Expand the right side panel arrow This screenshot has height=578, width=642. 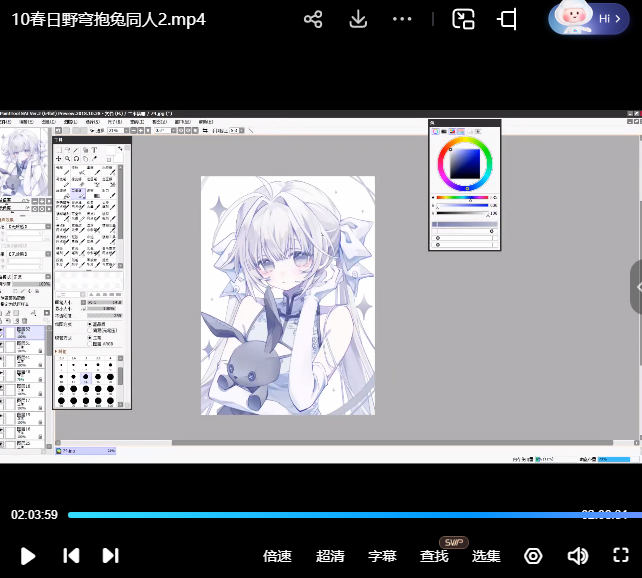point(635,286)
